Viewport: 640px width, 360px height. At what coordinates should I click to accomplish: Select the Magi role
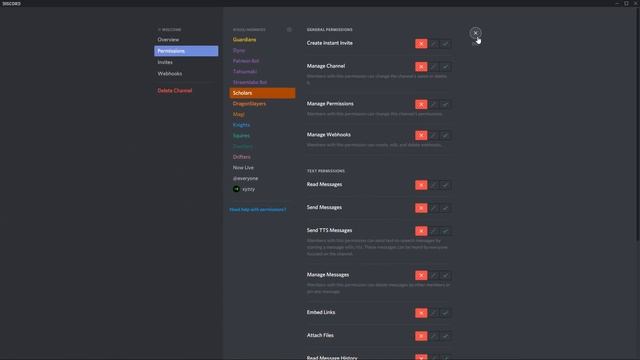pyautogui.click(x=262, y=114)
